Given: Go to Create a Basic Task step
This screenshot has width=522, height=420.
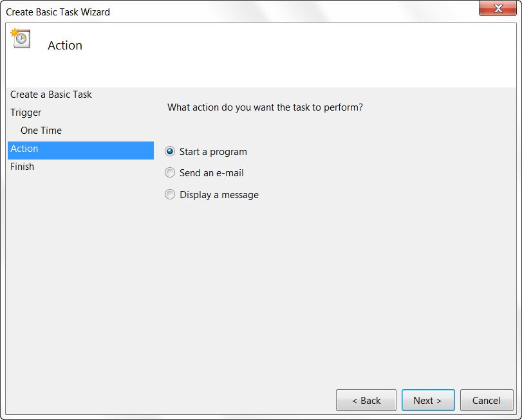Looking at the screenshot, I should [x=51, y=95].
